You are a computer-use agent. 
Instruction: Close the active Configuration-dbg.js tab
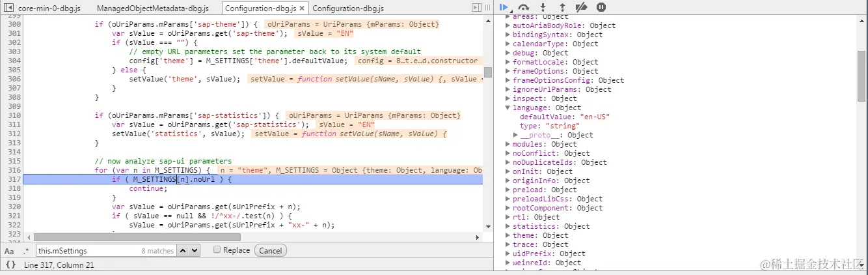tap(302, 8)
